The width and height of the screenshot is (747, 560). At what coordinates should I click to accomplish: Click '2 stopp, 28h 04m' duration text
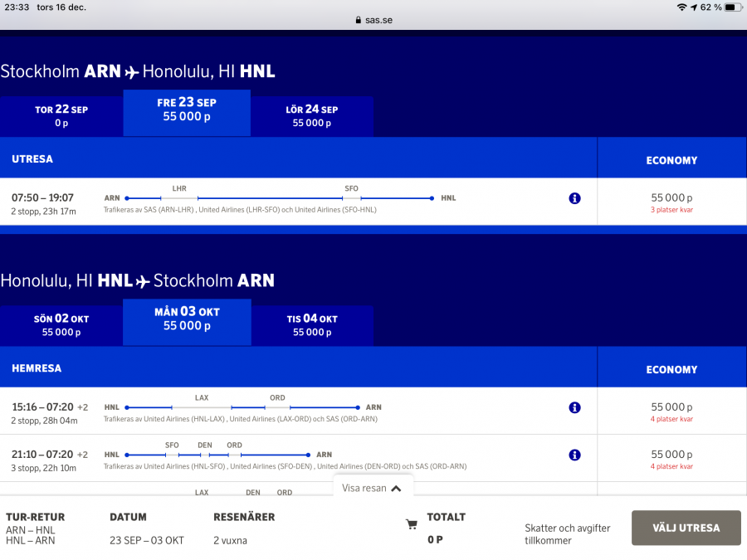click(44, 421)
